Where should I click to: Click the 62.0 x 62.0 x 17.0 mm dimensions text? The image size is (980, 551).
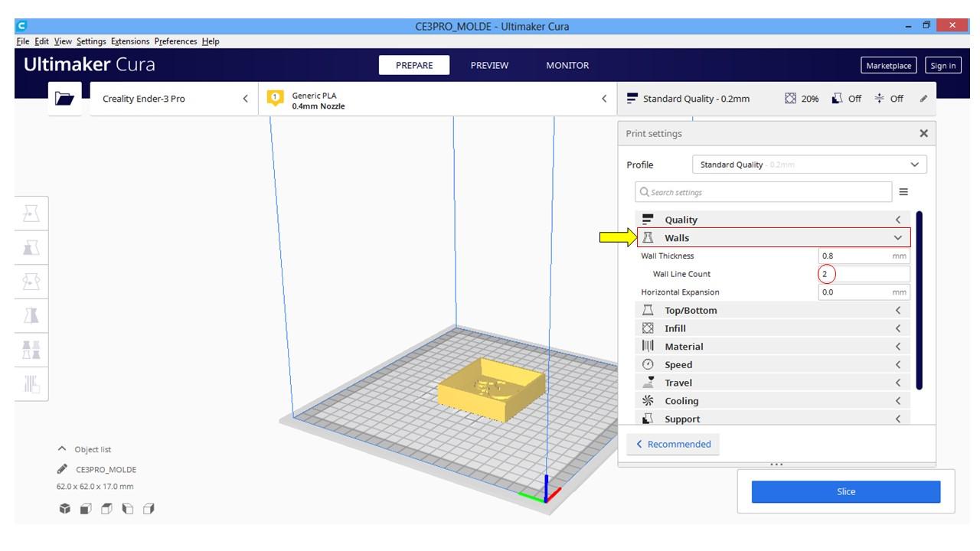[x=94, y=486]
